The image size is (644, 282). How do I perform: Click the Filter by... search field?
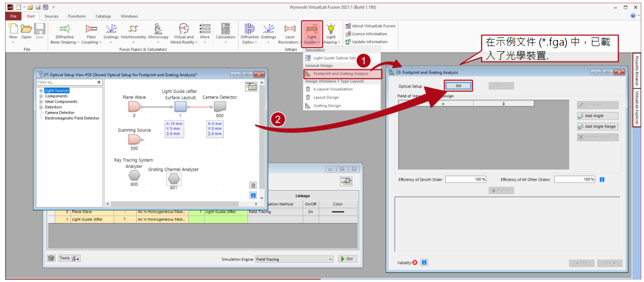pyautogui.click(x=66, y=82)
